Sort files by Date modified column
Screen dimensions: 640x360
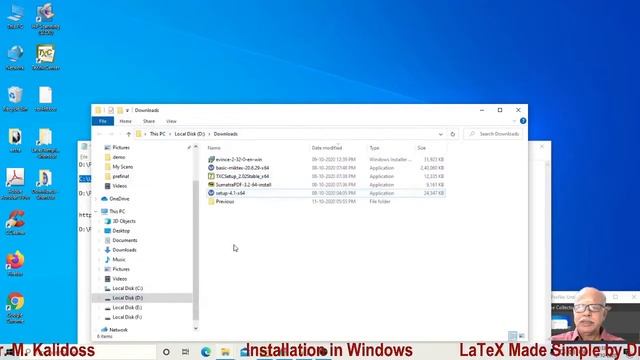tap(327, 148)
